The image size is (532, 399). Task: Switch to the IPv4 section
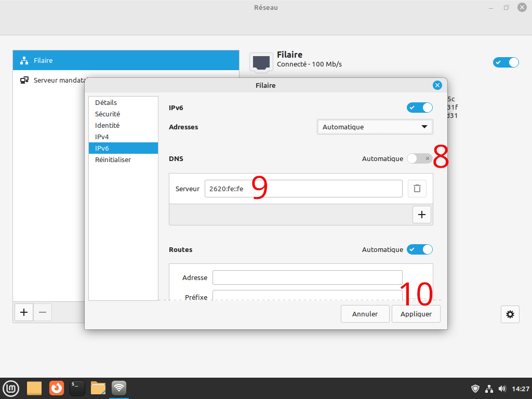[x=102, y=137]
